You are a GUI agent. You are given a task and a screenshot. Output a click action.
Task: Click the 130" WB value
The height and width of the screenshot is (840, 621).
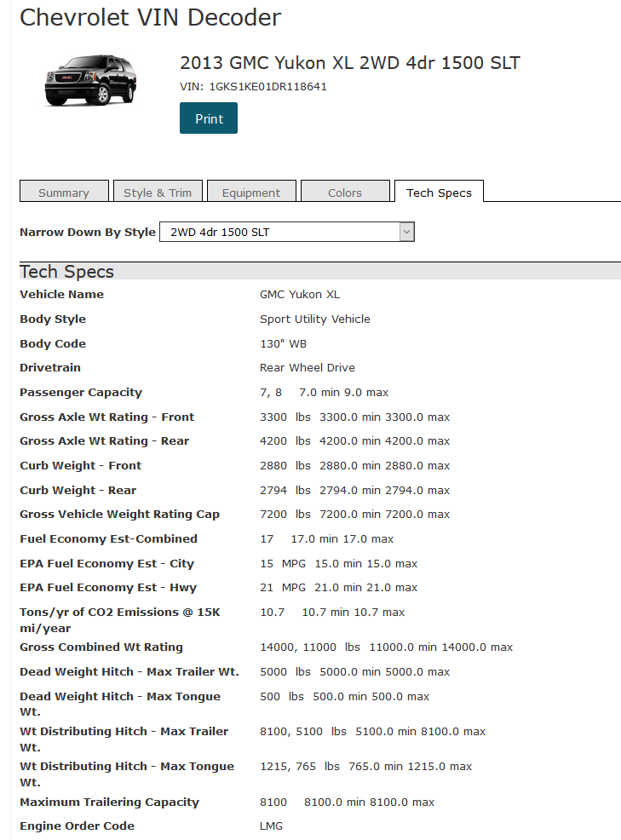coord(284,343)
